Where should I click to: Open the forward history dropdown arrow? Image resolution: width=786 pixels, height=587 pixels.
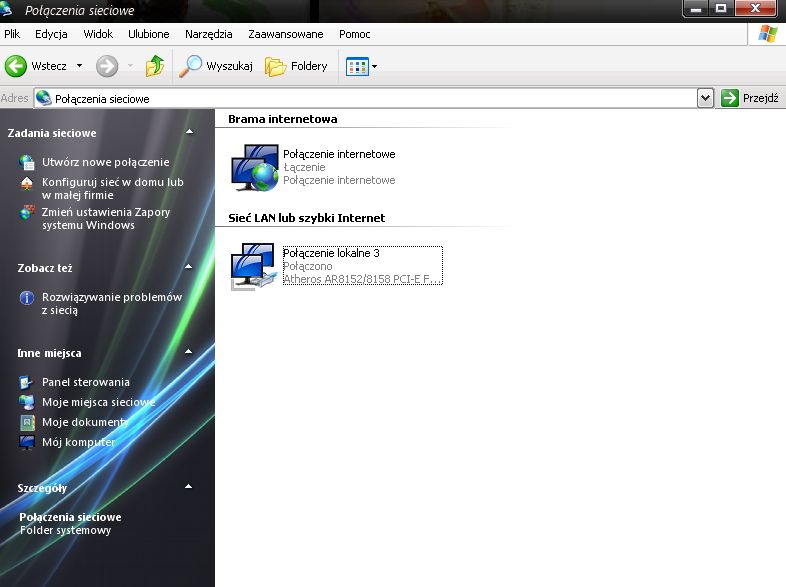[x=130, y=66]
